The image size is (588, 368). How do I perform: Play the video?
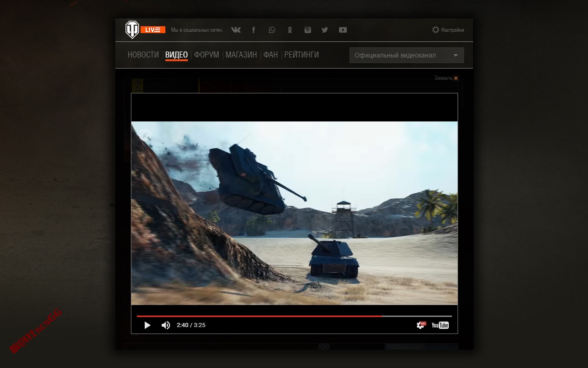147,325
